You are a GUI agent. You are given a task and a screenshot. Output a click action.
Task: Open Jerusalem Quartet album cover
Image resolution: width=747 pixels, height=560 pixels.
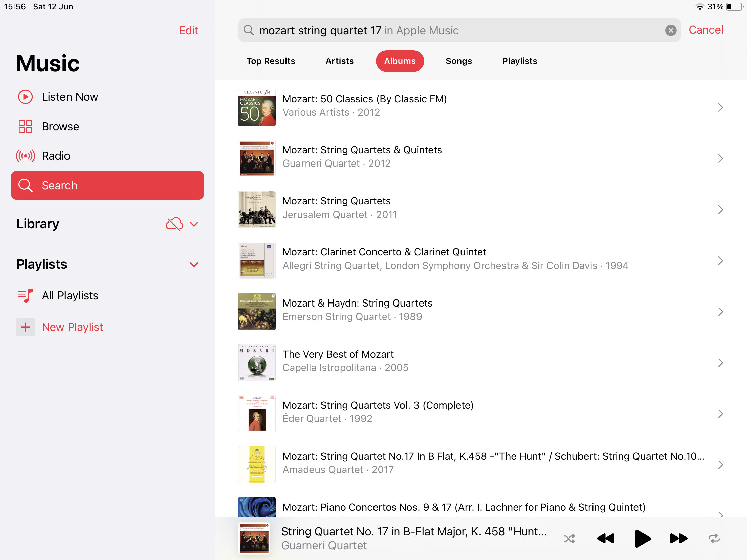[257, 209]
